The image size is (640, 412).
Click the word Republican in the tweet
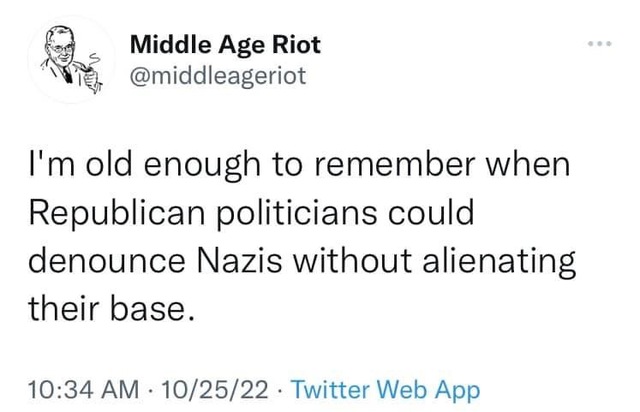117,212
